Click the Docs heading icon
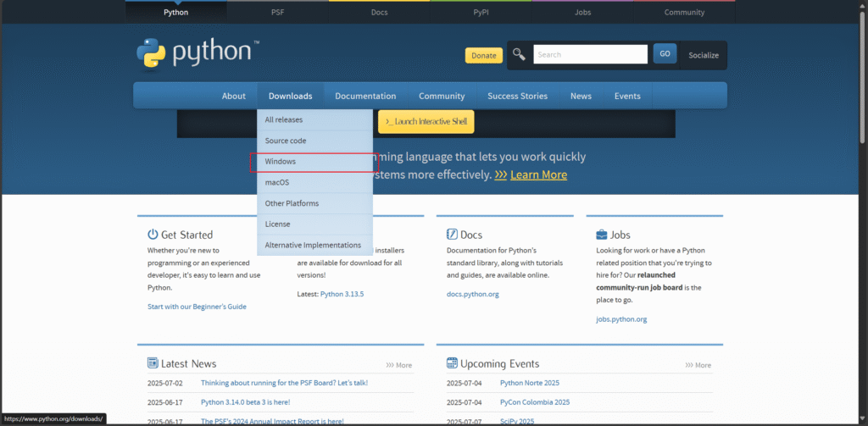868x426 pixels. click(x=452, y=234)
